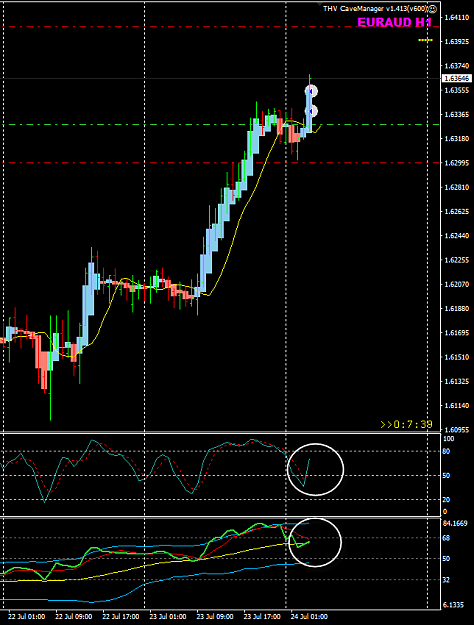
Task: Select the green dash-dot horizontal pivot line
Action: [x=221, y=125]
